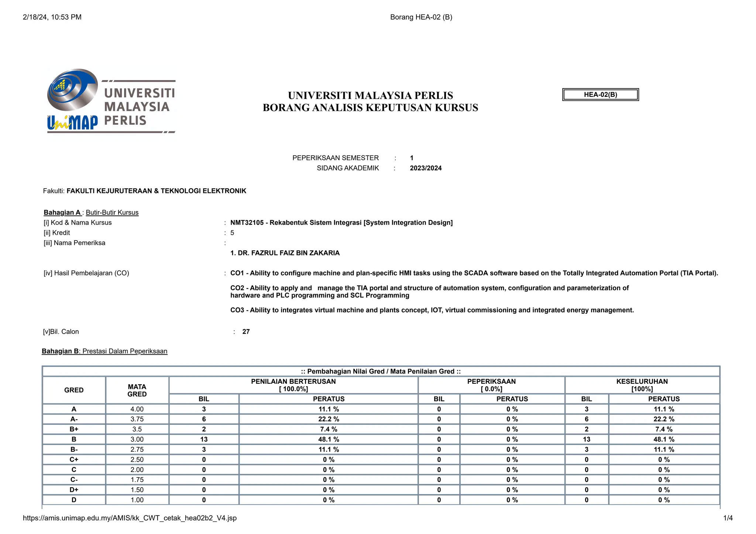Viewport: 756px width, 534px height.
Task: Click the PEPERIKSAAN header cell
Action: pos(491,385)
